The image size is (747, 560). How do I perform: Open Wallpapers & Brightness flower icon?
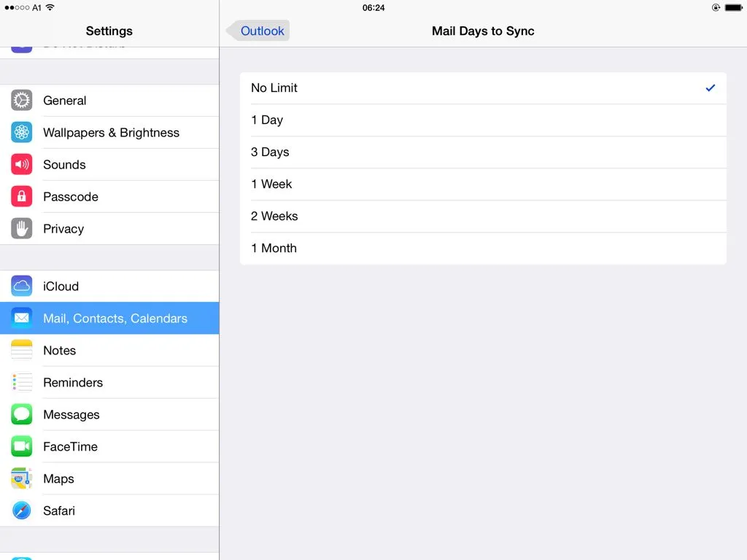tap(22, 133)
